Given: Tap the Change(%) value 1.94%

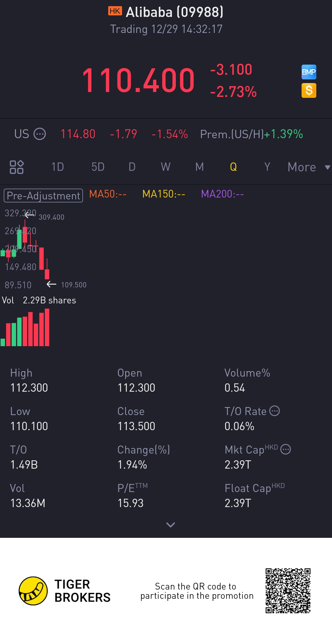Looking at the screenshot, I should click(x=132, y=465).
